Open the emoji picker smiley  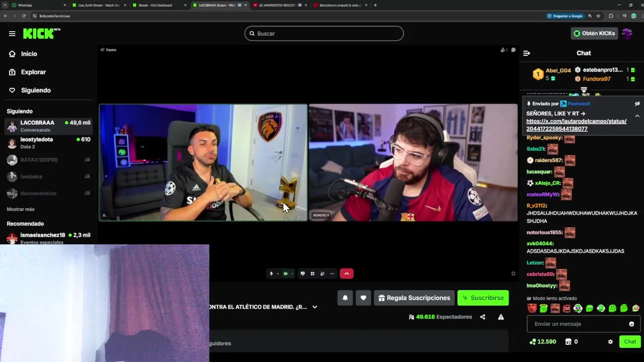[x=631, y=324]
